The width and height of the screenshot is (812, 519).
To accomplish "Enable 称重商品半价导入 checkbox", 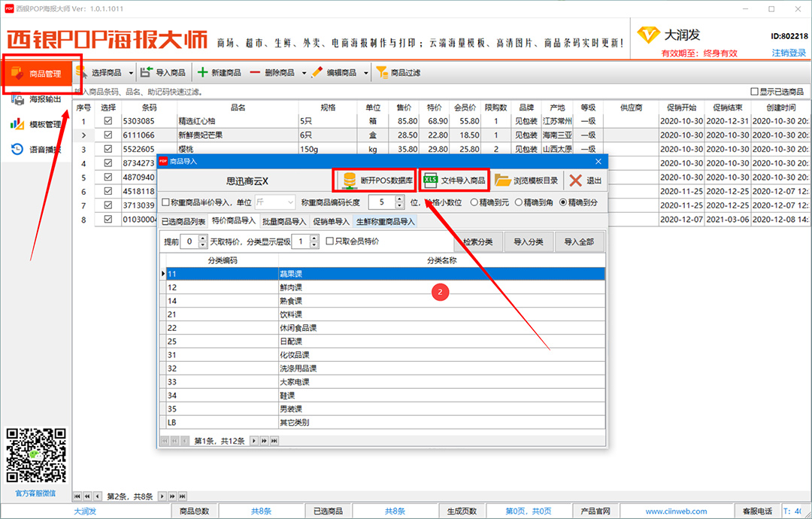I will pyautogui.click(x=166, y=202).
